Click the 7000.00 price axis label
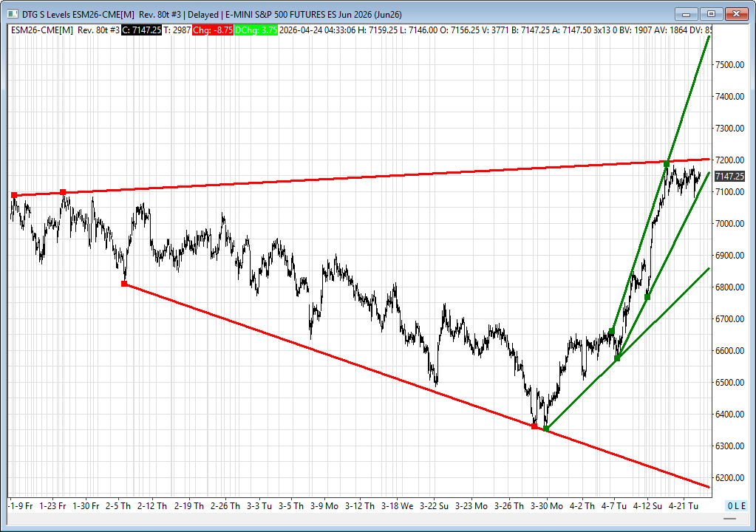 (x=729, y=224)
